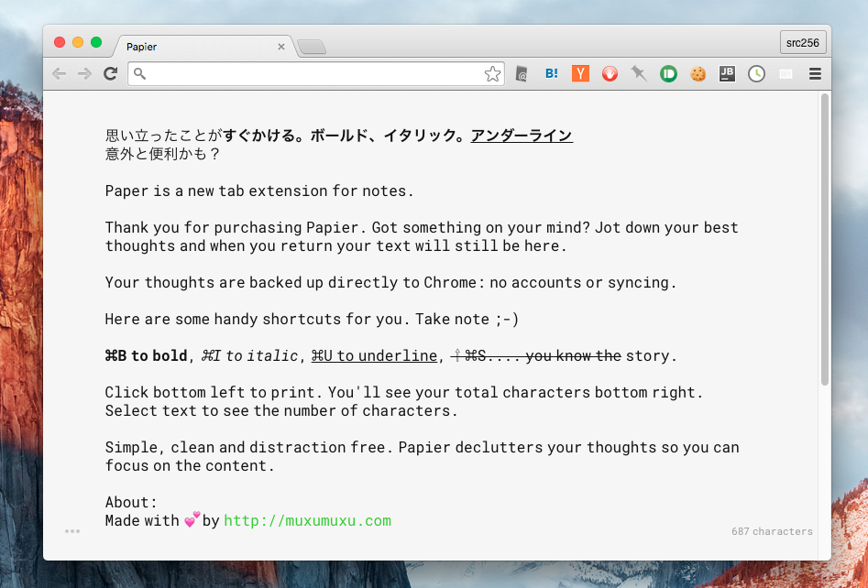Open the http://muxumuxu.com link

[x=307, y=520]
